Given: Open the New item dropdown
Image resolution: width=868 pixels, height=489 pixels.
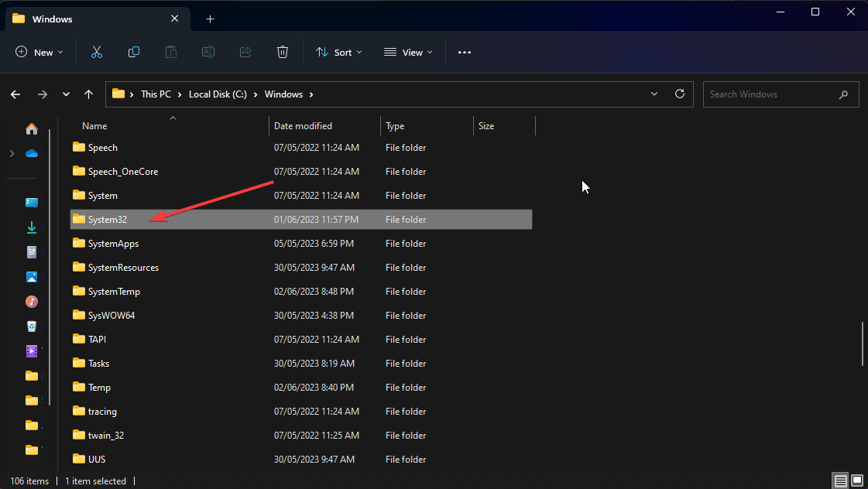Looking at the screenshot, I should coord(39,52).
